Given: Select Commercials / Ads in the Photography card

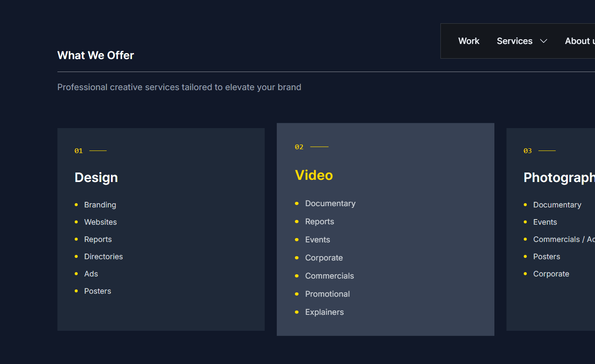Looking at the screenshot, I should pyautogui.click(x=564, y=239).
